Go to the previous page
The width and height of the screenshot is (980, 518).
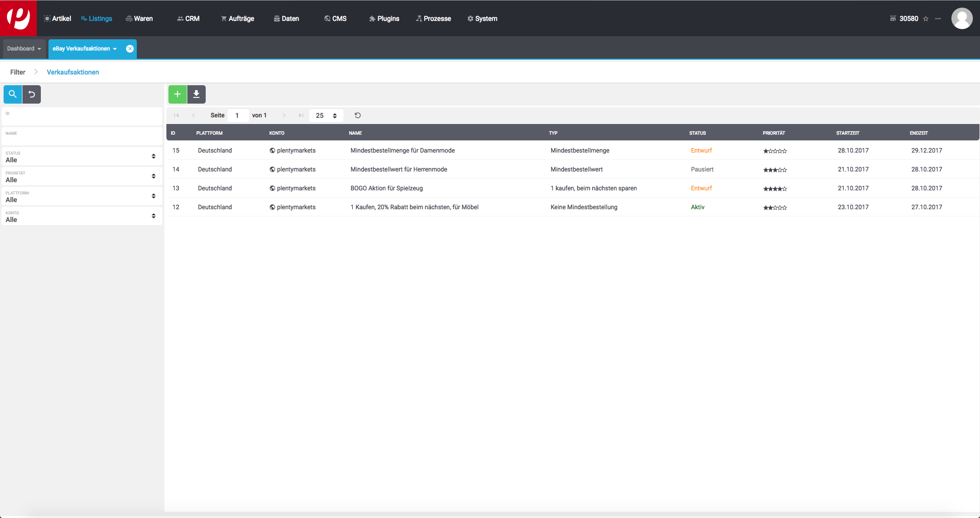click(x=193, y=115)
